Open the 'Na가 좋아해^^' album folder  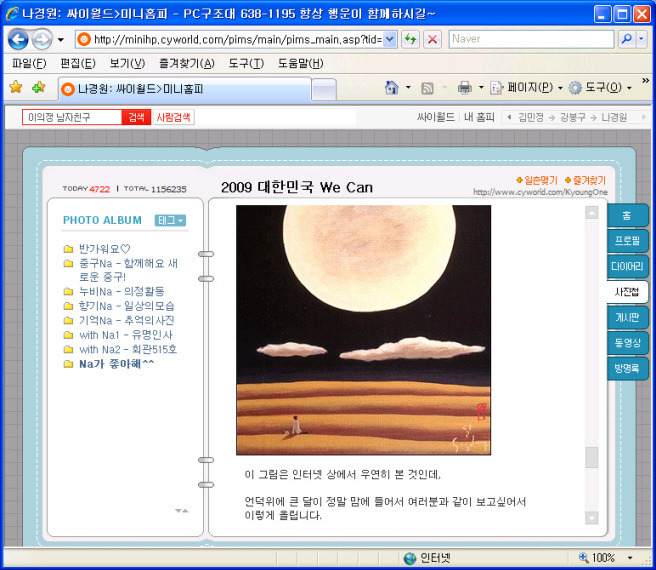point(116,364)
